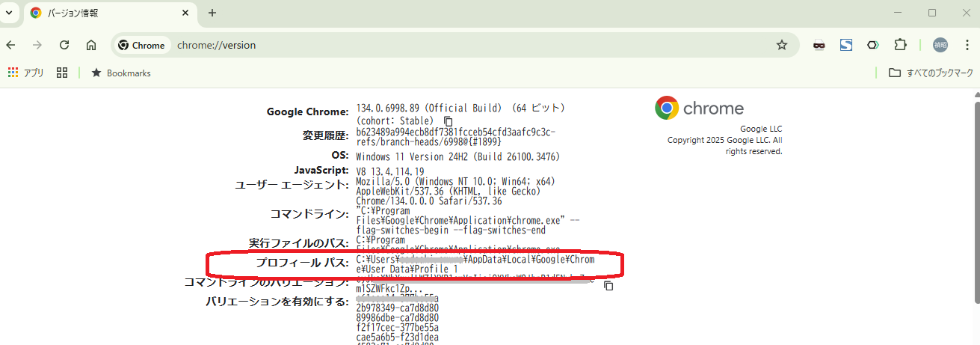Open the home page button

click(x=91, y=45)
